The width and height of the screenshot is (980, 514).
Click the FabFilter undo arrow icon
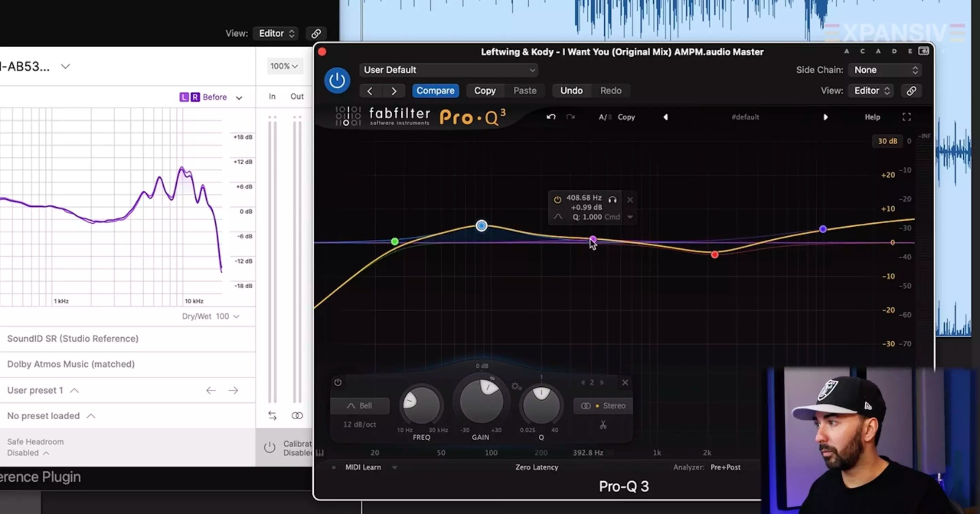click(x=551, y=117)
